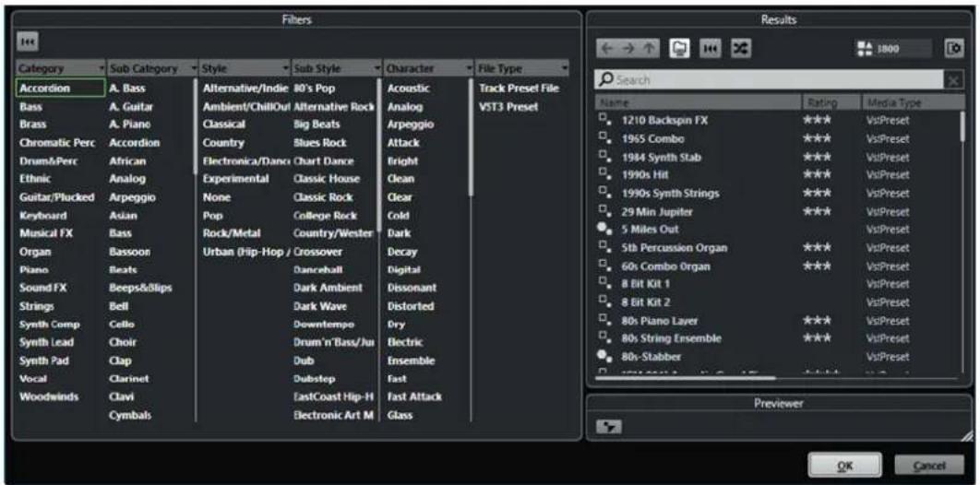
Task: Select Beeps&Blips in the Sub Category filter
Action: pos(140,288)
